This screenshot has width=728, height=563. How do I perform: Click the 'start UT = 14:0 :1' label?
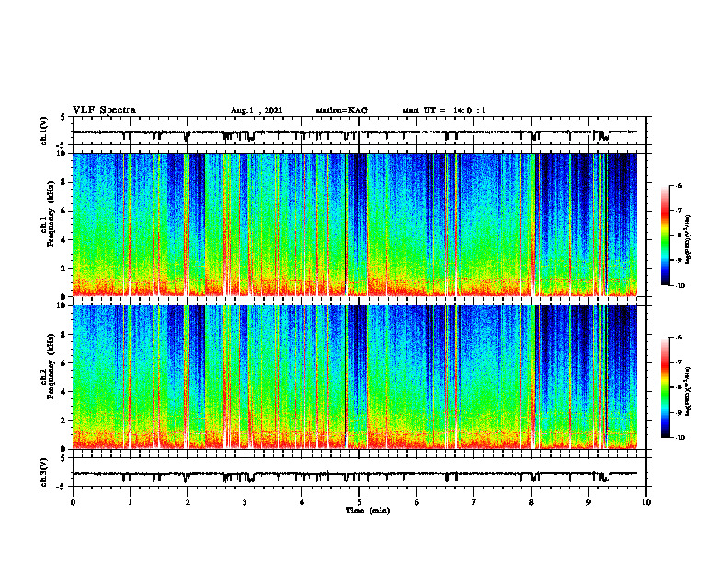(x=444, y=110)
